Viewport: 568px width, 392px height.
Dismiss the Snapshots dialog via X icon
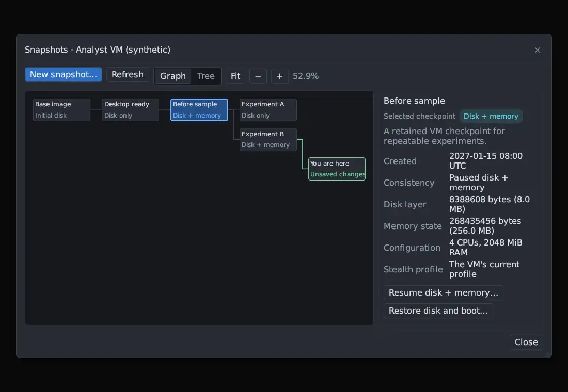pos(538,50)
